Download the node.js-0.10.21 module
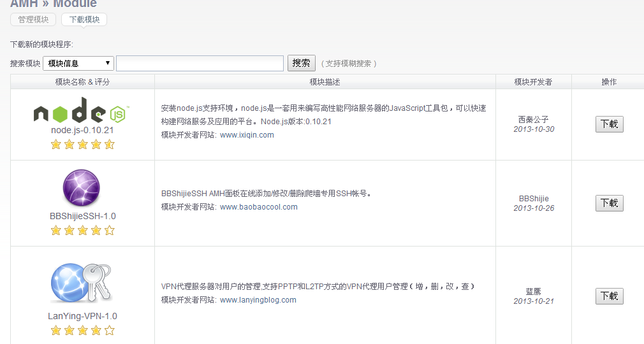Screen dimensions: 644x344 pos(609,124)
